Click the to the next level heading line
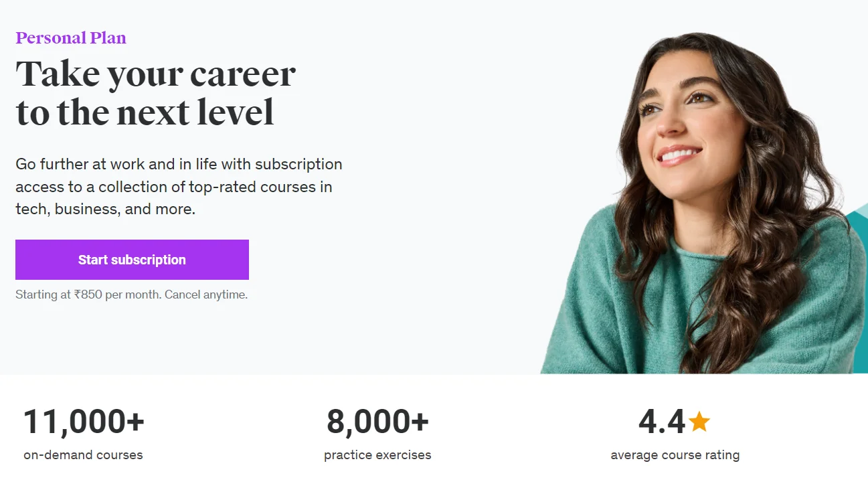The height and width of the screenshot is (500, 868). click(145, 112)
